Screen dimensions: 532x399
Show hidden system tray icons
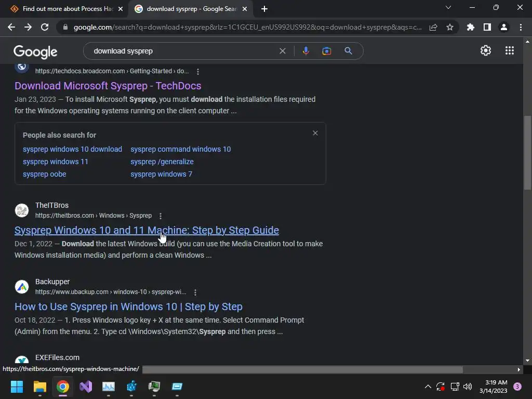[428, 387]
